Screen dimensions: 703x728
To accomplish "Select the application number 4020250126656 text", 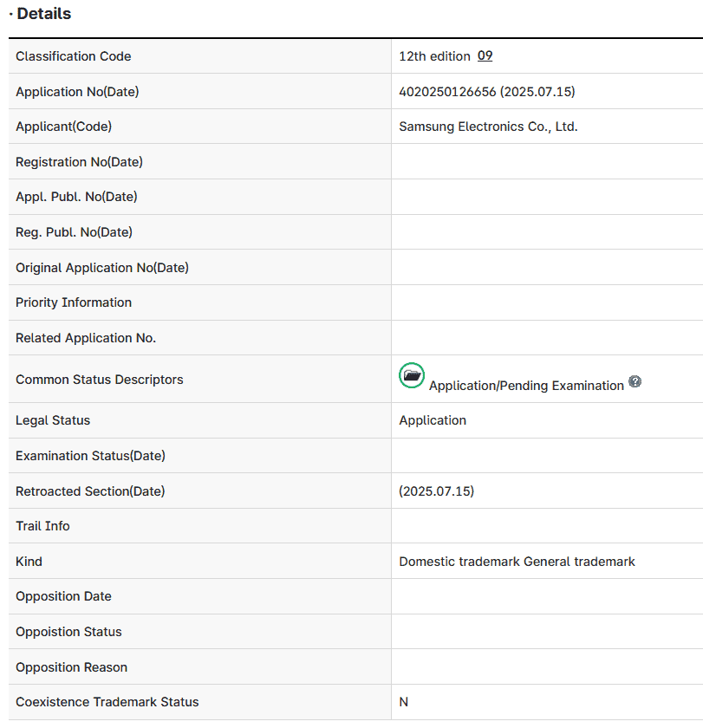I will [x=447, y=92].
